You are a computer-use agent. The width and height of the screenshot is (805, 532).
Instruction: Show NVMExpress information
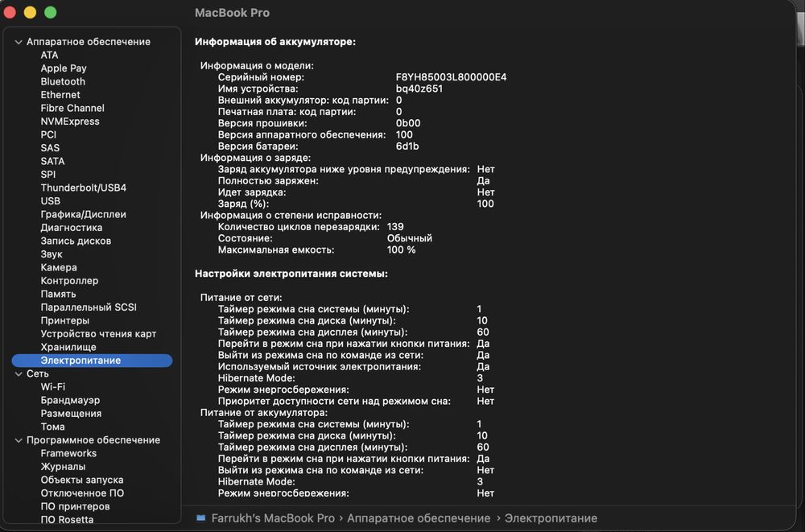(70, 122)
